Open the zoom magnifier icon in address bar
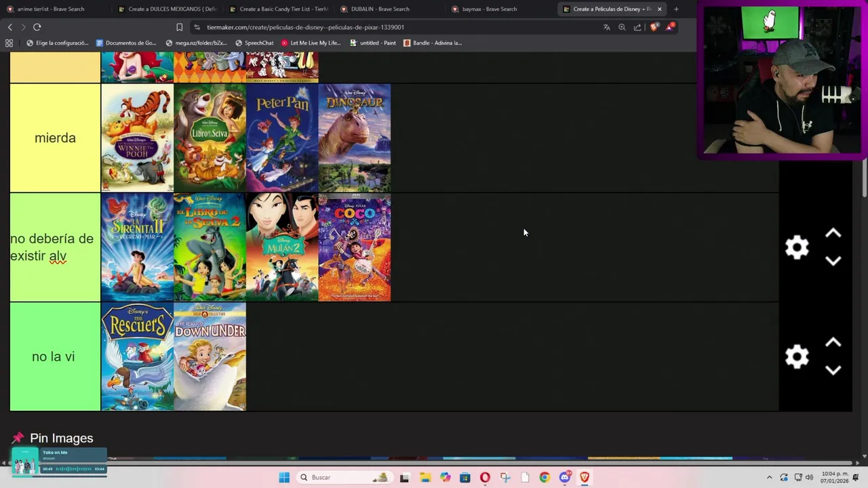The width and height of the screenshot is (868, 488). click(x=622, y=27)
